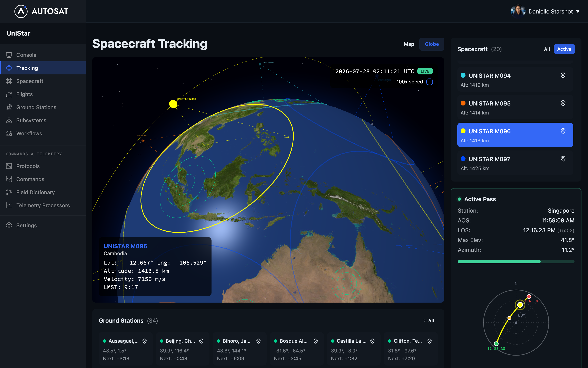The image size is (588, 368).
Task: Click the Singapore station value
Action: (x=561, y=211)
